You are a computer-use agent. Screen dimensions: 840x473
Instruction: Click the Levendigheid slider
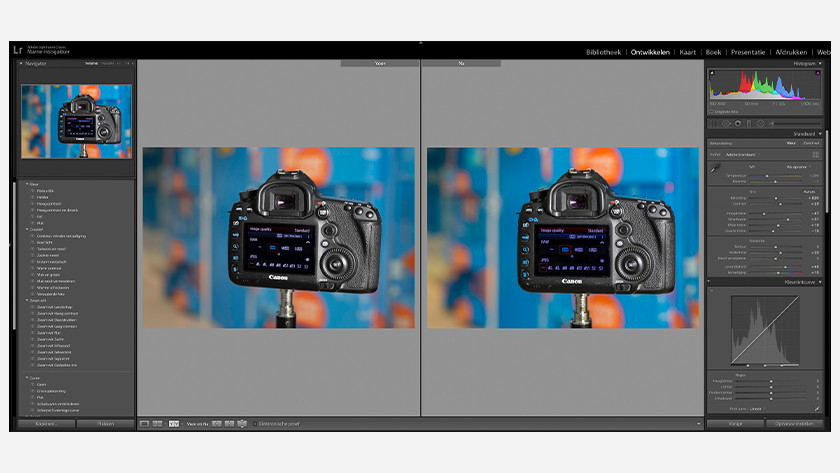[x=776, y=266]
